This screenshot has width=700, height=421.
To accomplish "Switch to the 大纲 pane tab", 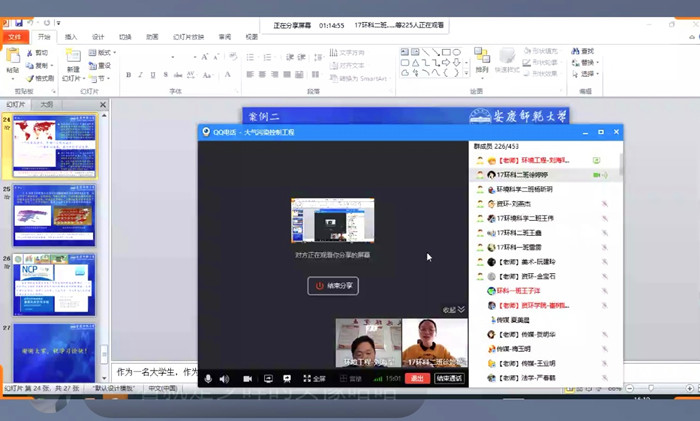I will (47, 104).
